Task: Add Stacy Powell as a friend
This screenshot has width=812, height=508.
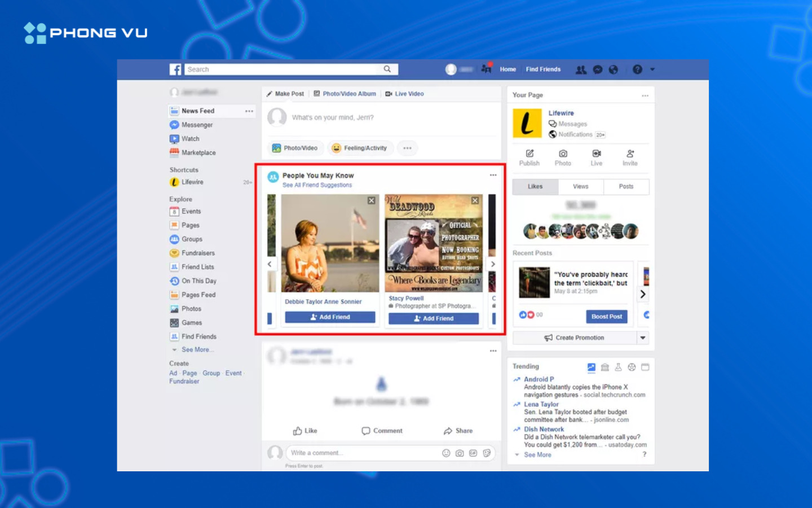Action: (x=434, y=318)
